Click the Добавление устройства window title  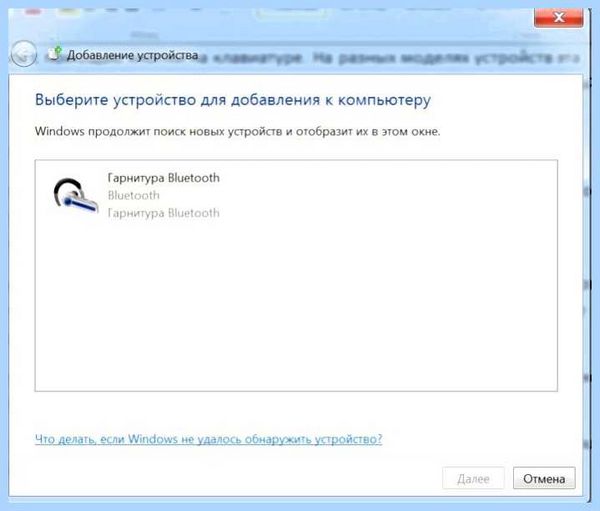(132, 55)
